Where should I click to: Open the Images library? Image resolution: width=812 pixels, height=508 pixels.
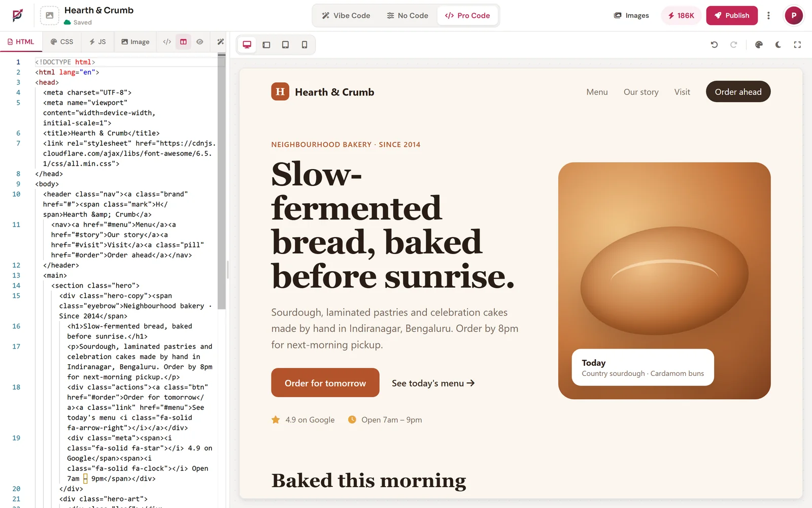[631, 16]
